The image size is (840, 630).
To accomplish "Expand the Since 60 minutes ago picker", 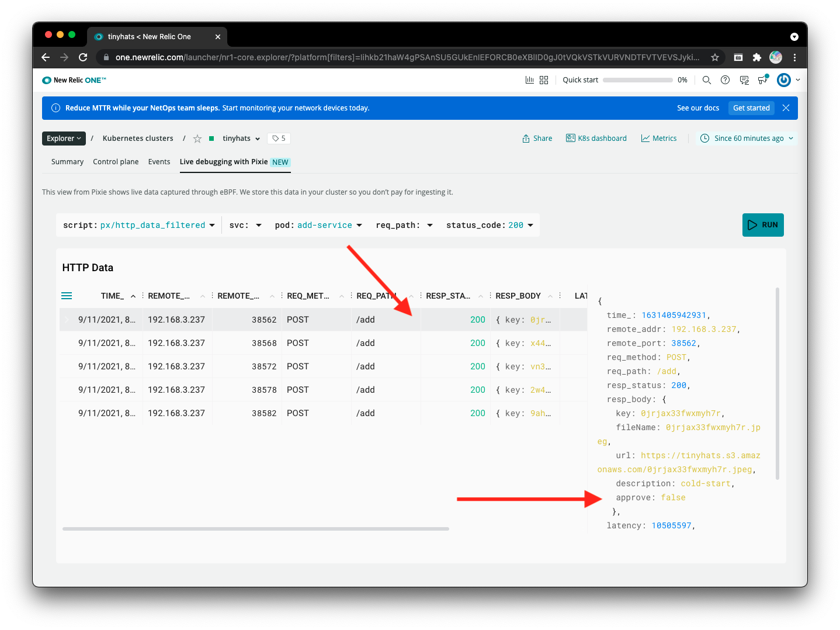I will 748,139.
